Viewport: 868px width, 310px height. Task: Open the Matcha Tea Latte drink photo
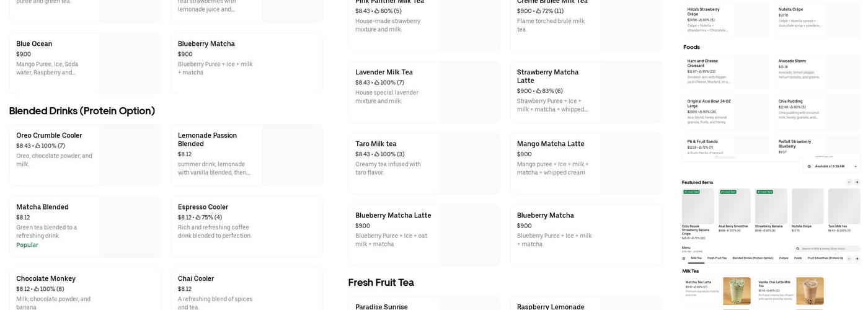pos(737,291)
